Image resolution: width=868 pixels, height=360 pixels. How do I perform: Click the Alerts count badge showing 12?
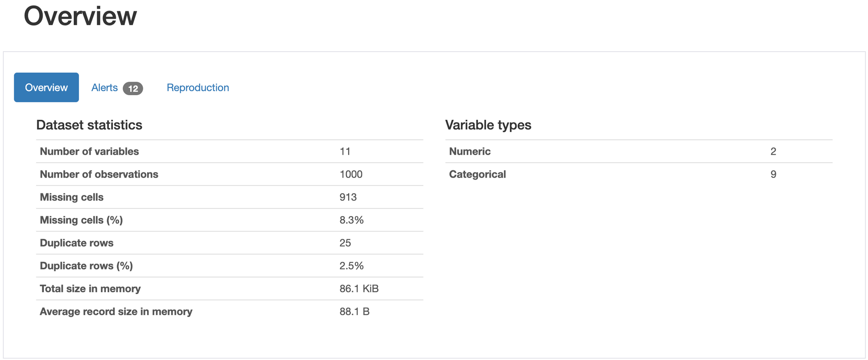click(x=133, y=89)
